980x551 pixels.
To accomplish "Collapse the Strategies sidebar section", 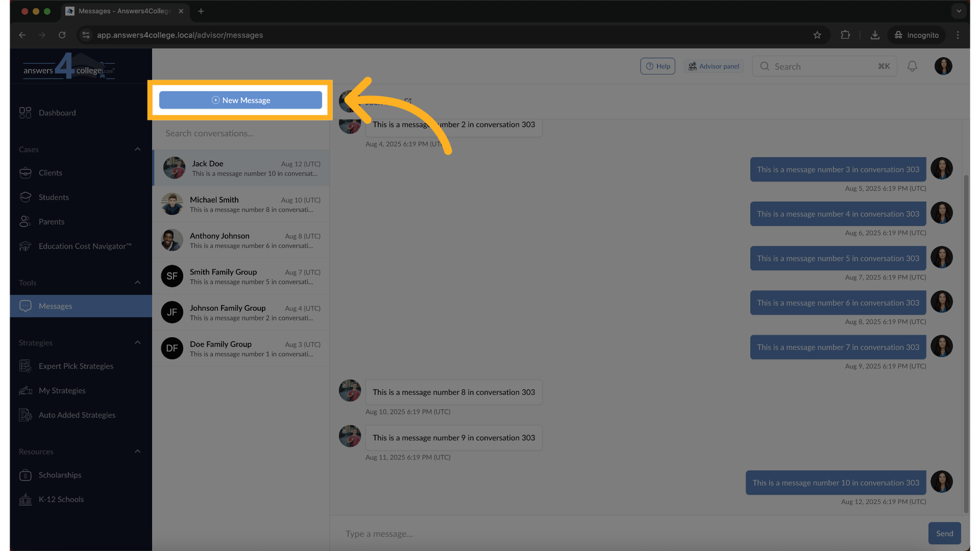I will click(137, 343).
